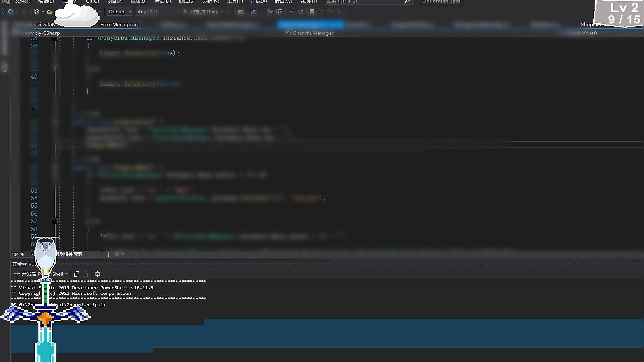Collapse the if block at line 35

(x=55, y=38)
